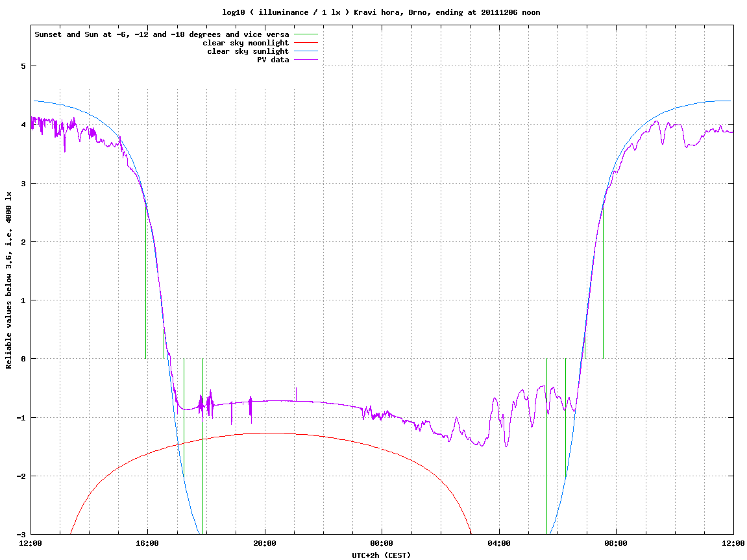The width and height of the screenshot is (747, 560).
Task: Click the y-axis tick label 2
Action: (x=23, y=242)
